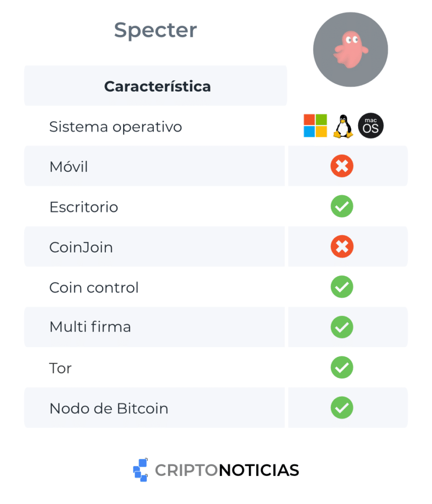Click the CriptoNoticias blue squares logo
Image resolution: width=432 pixels, height=504 pixels.
coord(140,470)
